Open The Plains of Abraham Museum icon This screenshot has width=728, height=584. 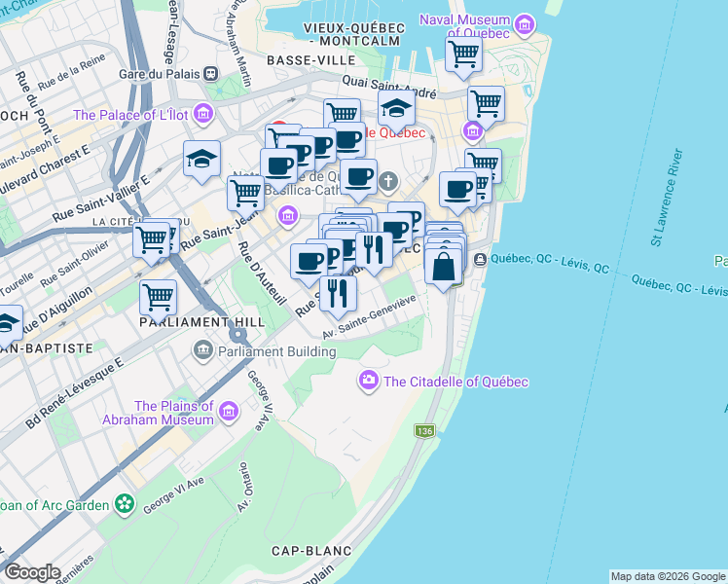[x=229, y=412]
